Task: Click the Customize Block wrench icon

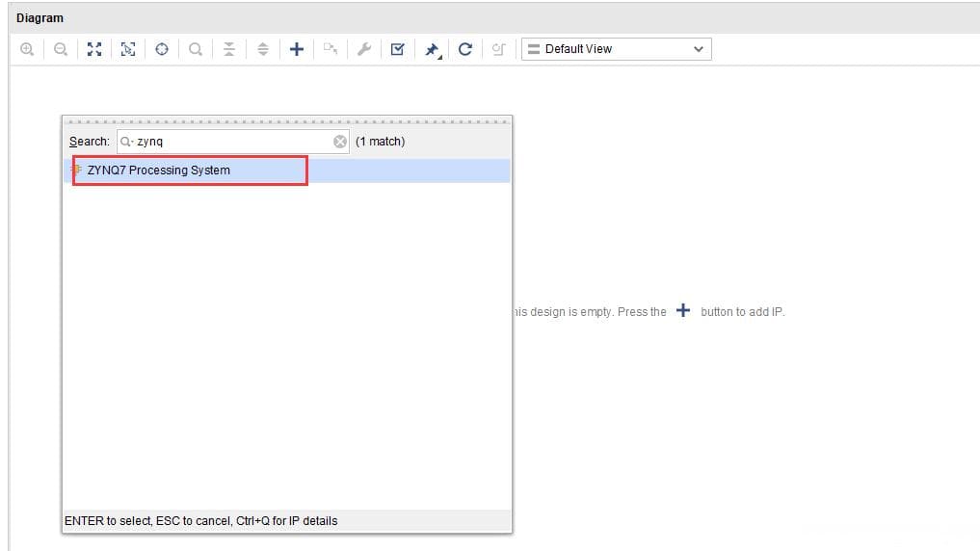Action: coord(364,49)
